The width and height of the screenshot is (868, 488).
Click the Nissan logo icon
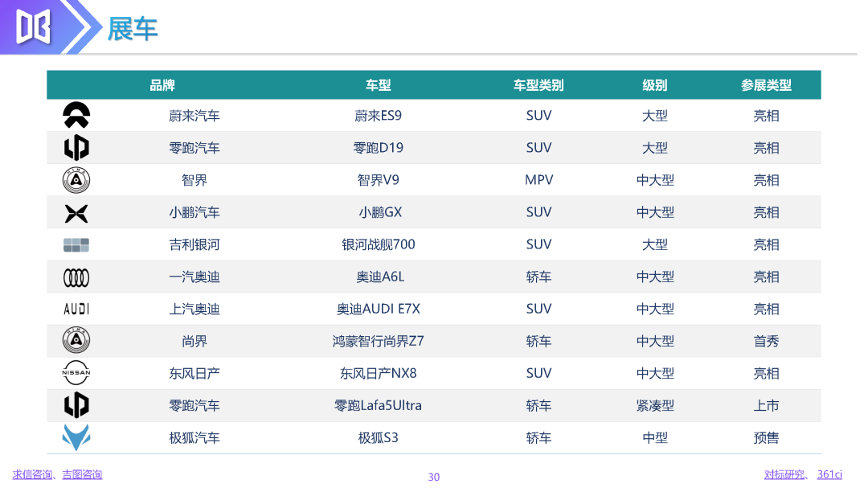[76, 373]
